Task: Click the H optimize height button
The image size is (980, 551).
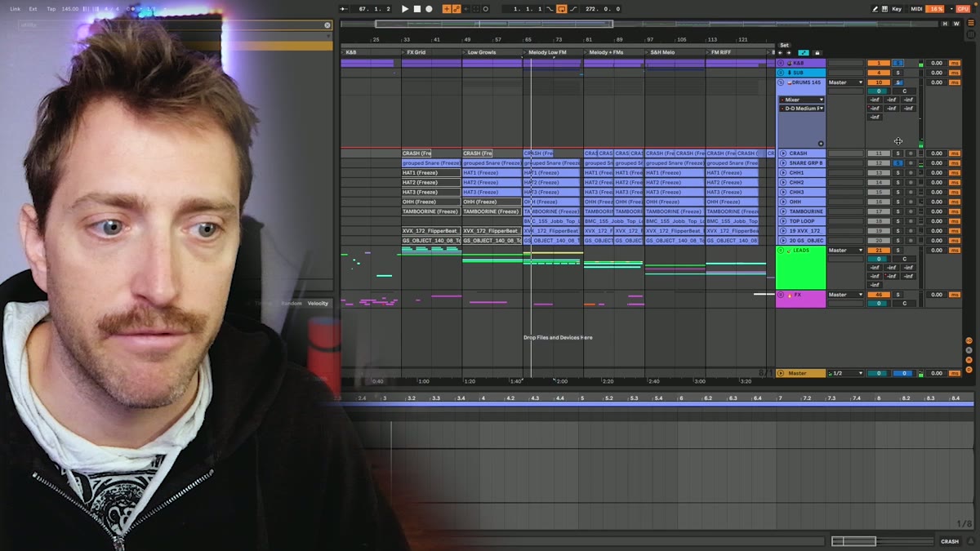Action: point(946,24)
